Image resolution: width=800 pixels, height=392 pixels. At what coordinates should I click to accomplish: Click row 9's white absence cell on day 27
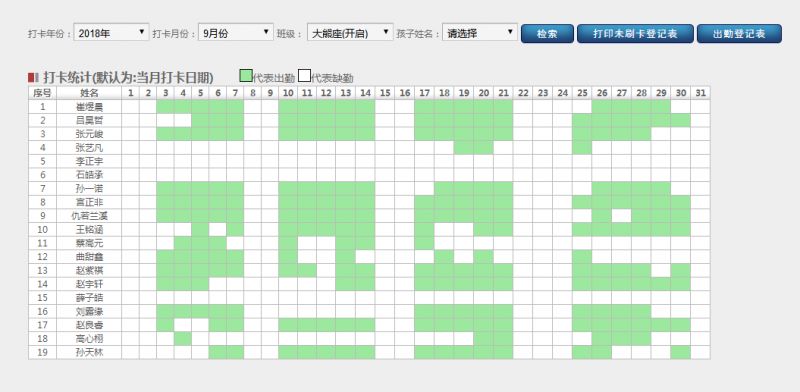click(x=621, y=216)
